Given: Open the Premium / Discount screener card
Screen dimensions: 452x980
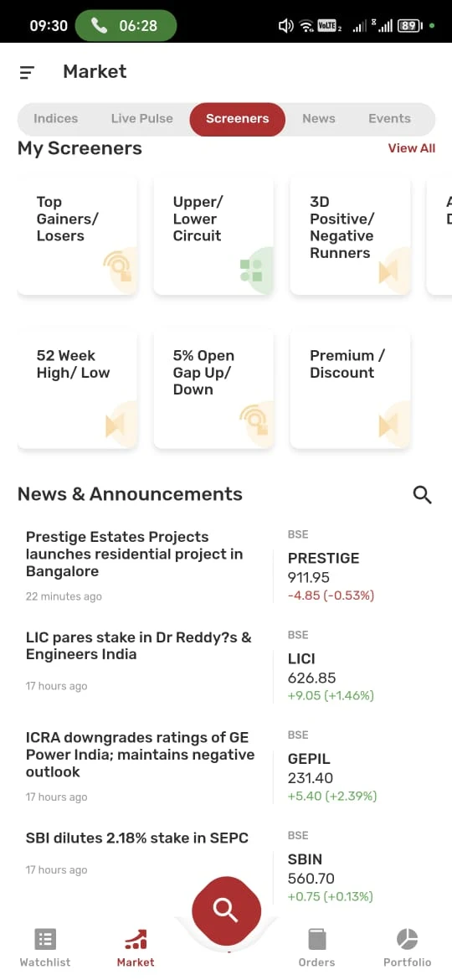Looking at the screenshot, I should (x=350, y=389).
